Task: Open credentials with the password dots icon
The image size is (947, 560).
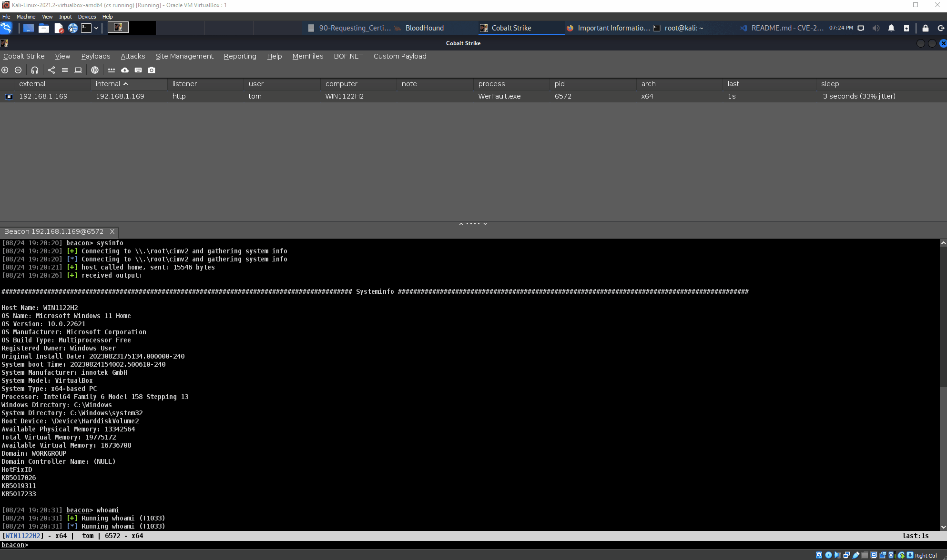Action: (112, 70)
